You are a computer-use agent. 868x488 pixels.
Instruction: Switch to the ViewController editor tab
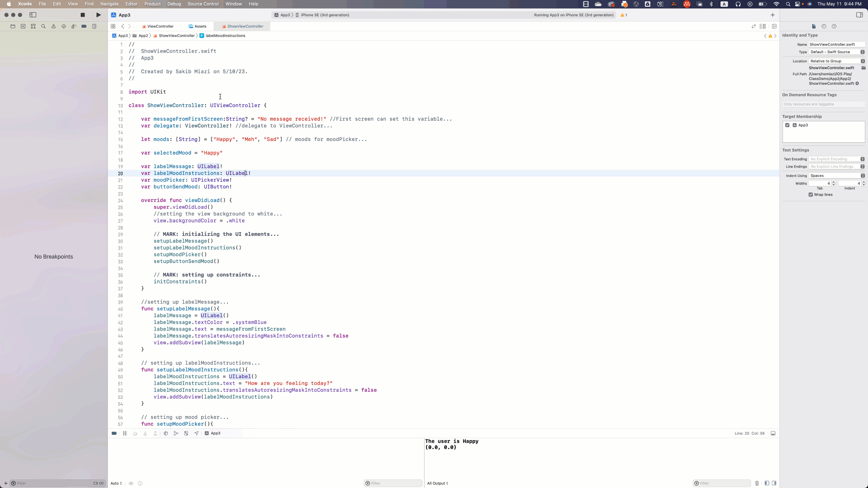point(160,26)
